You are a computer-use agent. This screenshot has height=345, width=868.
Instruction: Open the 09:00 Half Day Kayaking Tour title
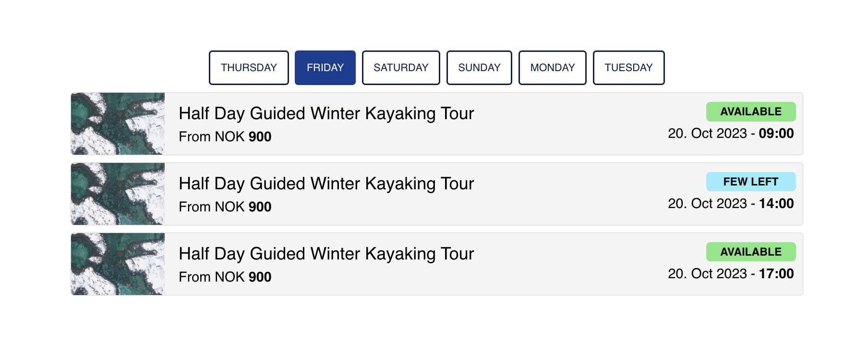(x=326, y=113)
